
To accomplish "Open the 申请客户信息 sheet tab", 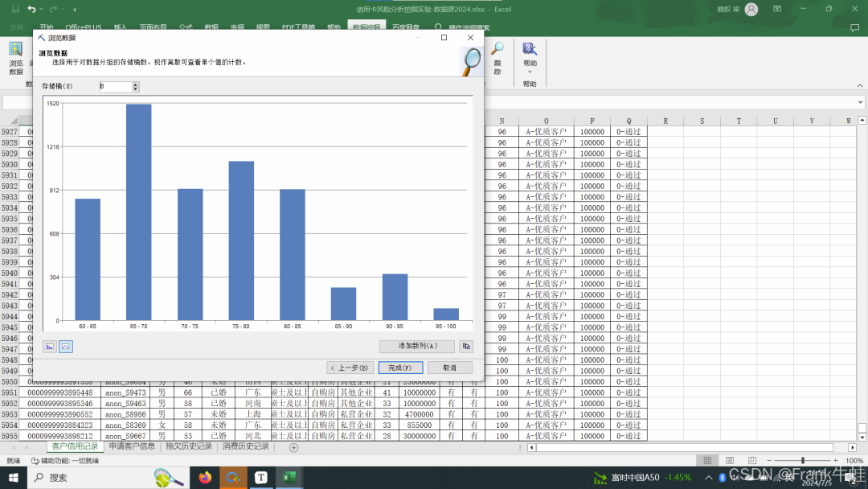I will [x=132, y=446].
